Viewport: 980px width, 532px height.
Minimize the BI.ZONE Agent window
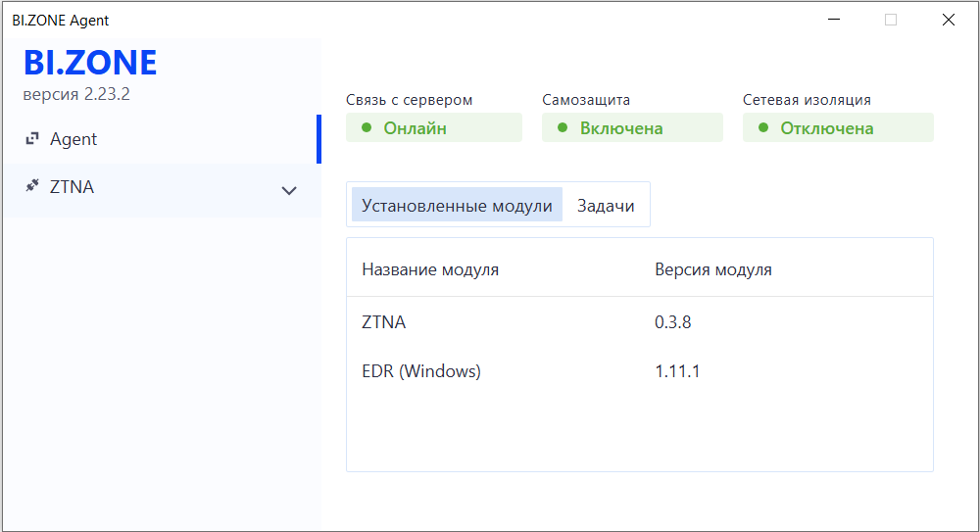pyautogui.click(x=834, y=20)
